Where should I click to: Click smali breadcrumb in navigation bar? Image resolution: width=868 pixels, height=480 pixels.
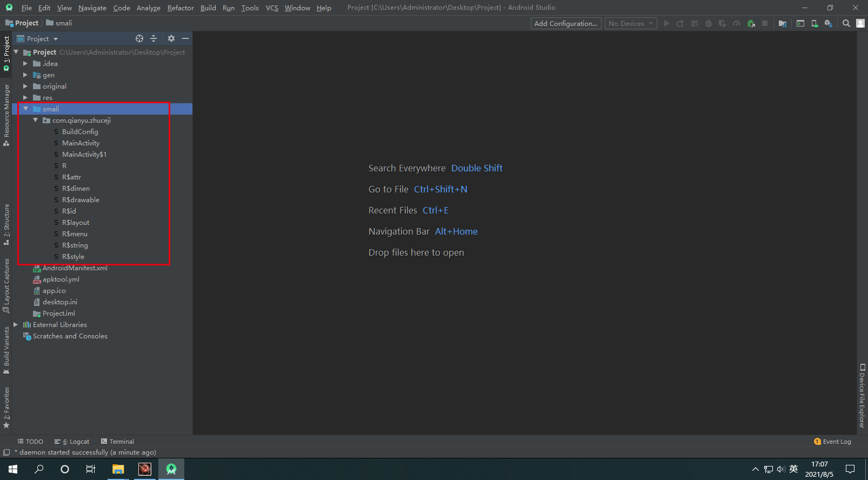coord(59,23)
